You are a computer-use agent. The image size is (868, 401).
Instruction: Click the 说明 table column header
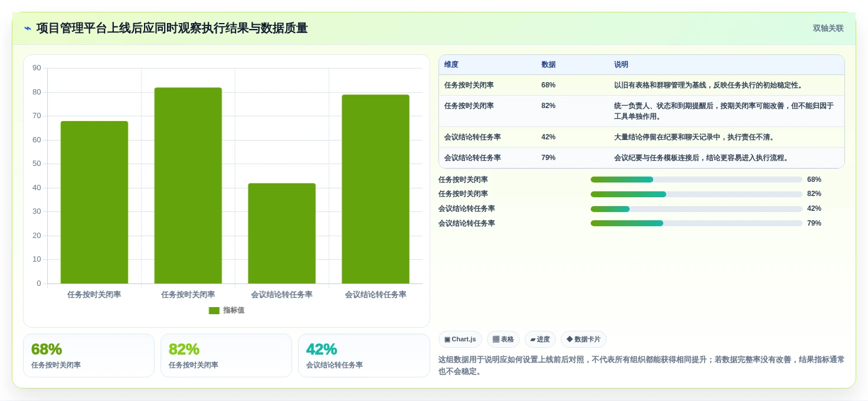click(621, 64)
